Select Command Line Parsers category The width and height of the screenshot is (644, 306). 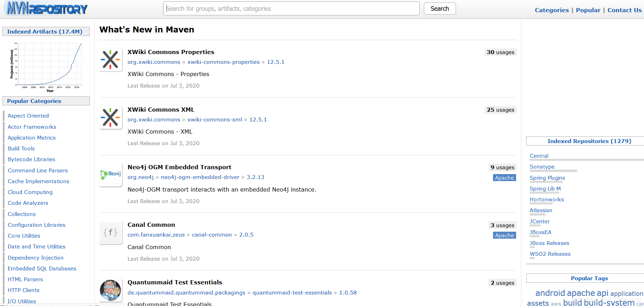click(x=38, y=170)
